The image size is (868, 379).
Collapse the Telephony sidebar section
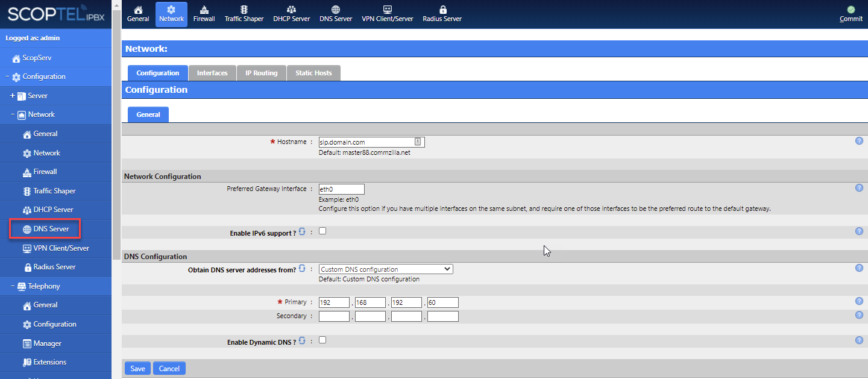coord(13,286)
